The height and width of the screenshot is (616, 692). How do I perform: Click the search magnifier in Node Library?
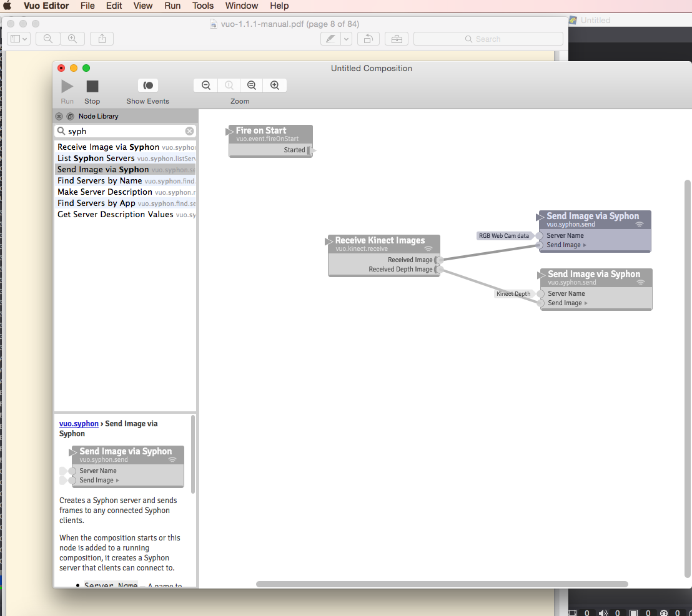point(61,131)
